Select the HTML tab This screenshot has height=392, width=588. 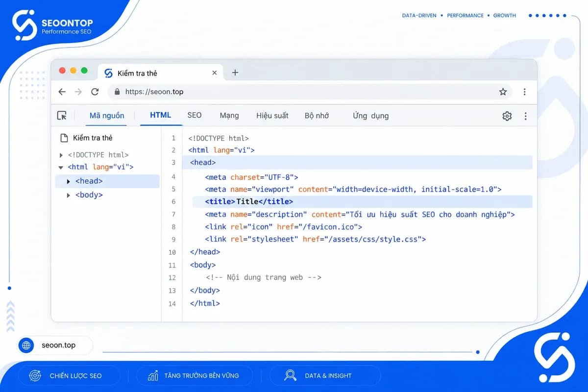coord(161,115)
